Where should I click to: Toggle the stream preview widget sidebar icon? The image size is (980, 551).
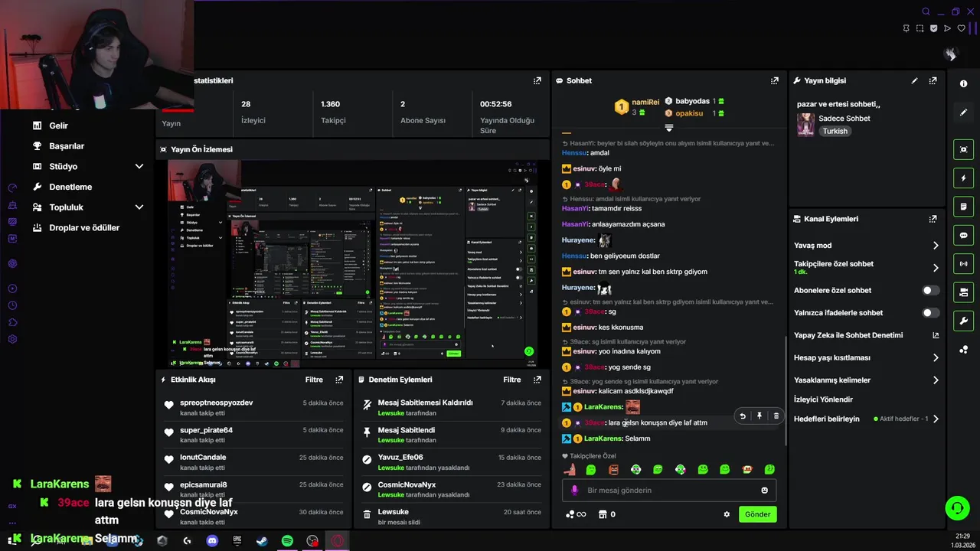(963, 149)
